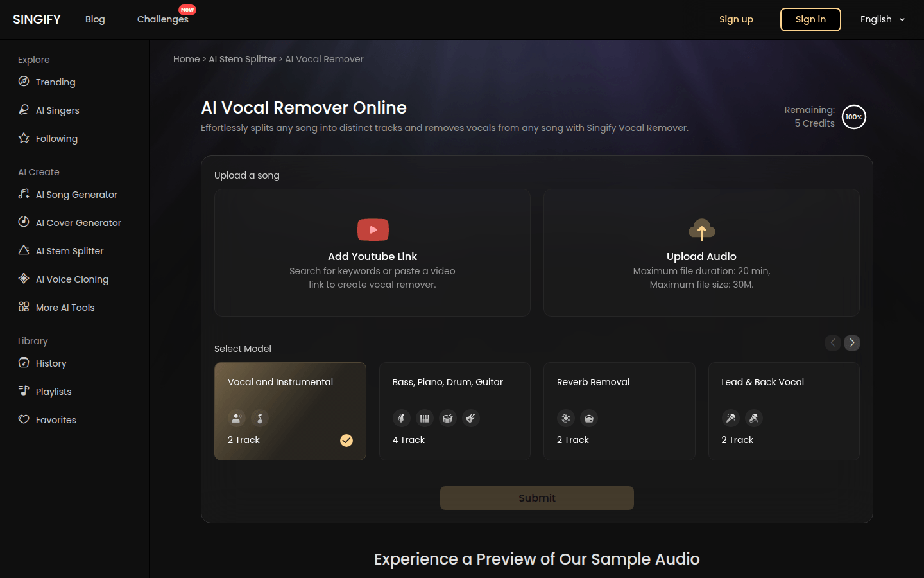Click the Upload Audio cloud icon
924x578 pixels.
pyautogui.click(x=701, y=230)
